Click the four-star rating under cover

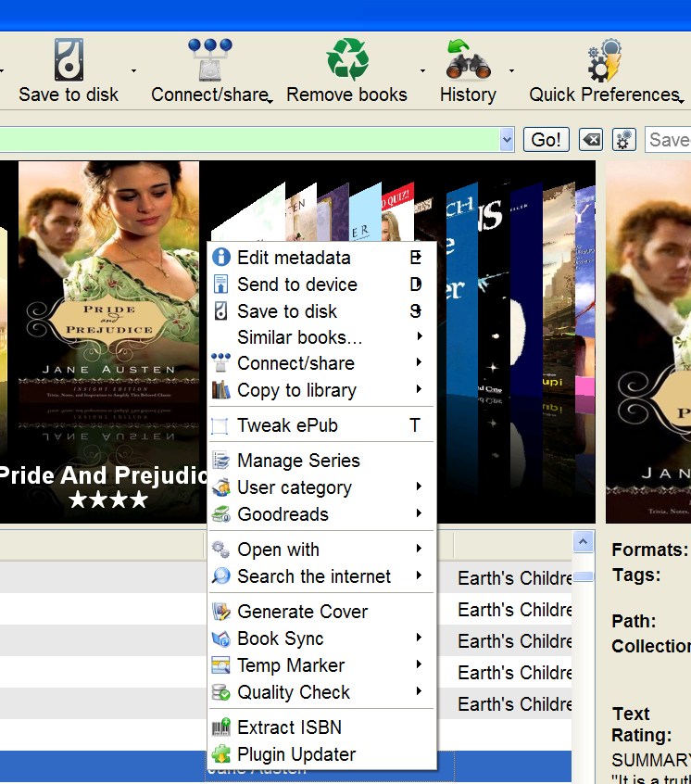[108, 499]
